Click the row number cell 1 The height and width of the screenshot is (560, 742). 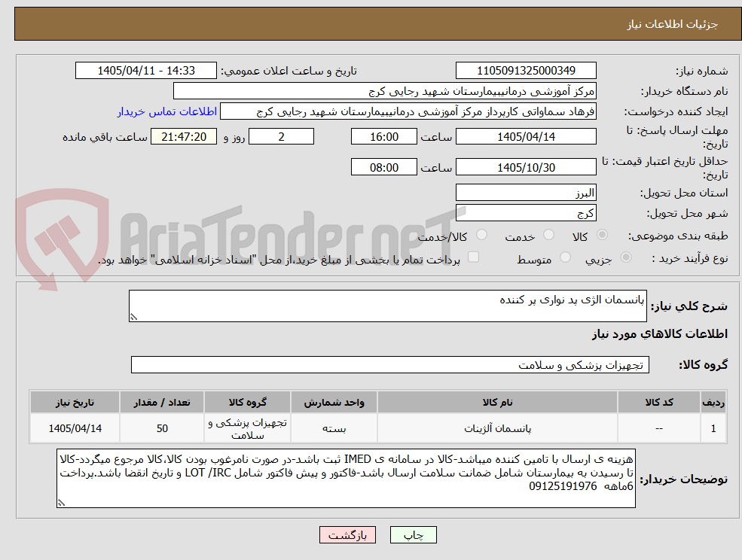(x=713, y=428)
